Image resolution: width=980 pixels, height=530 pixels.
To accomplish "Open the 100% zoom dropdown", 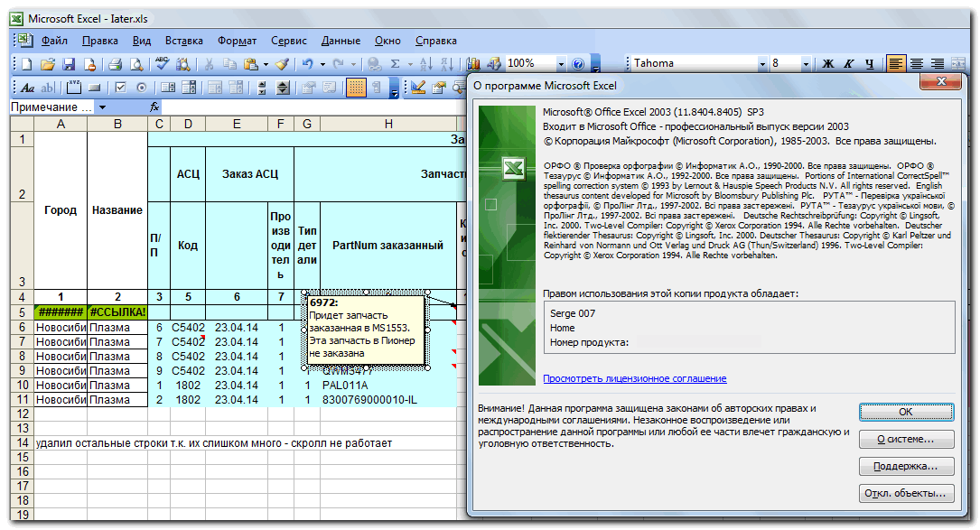I will tap(561, 64).
